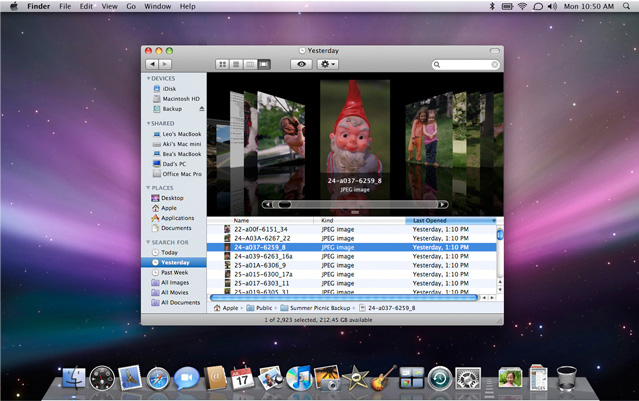
Task: Switch to column view in Finder toolbar
Action: pyautogui.click(x=250, y=64)
